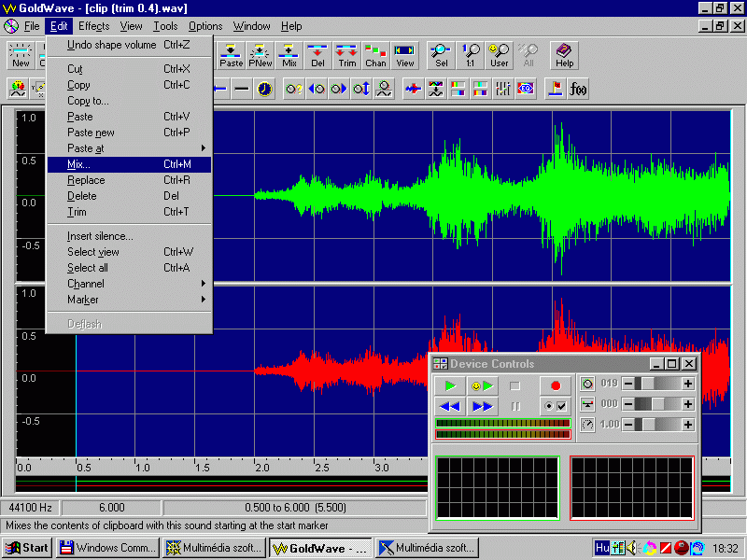Expand the Paste at submenu

pyautogui.click(x=129, y=148)
